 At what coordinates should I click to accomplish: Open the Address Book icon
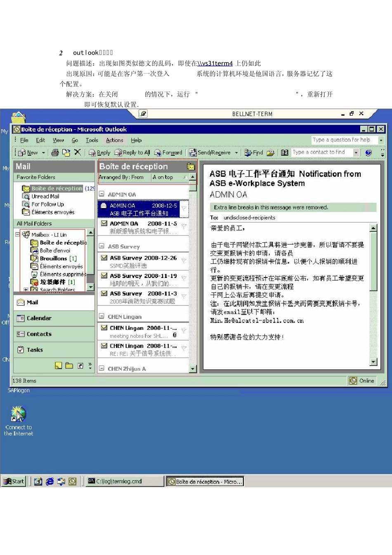[x=285, y=152]
